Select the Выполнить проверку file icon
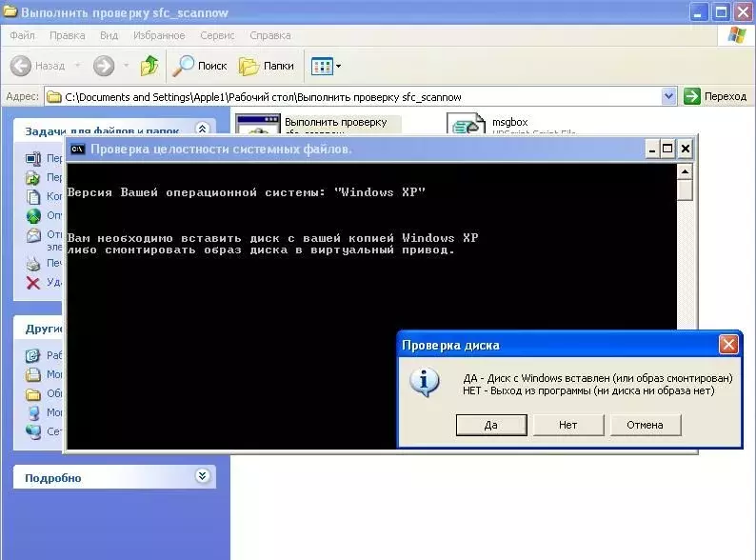Screen dimensions: 756x560 [x=258, y=124]
